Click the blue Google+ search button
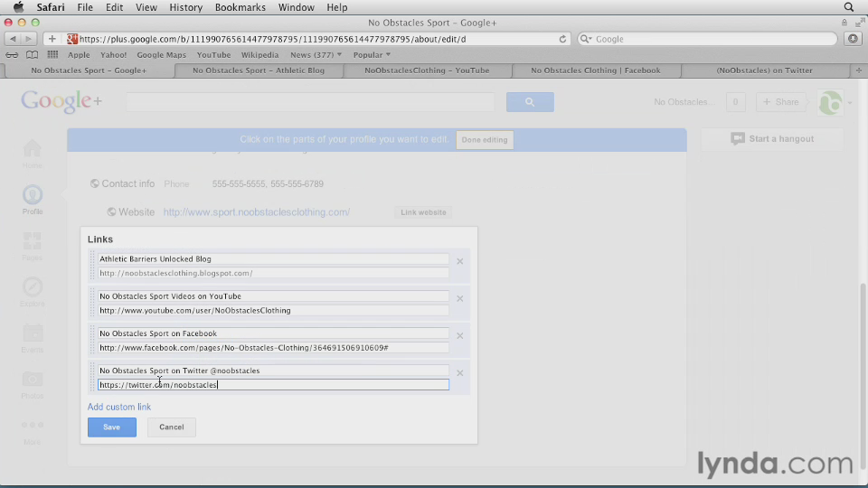 [530, 102]
